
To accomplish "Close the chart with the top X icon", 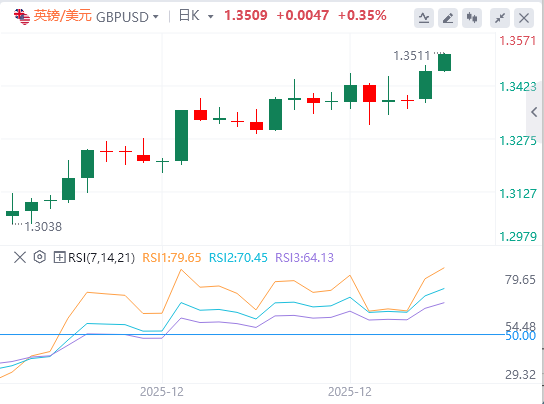I will 524,17.
